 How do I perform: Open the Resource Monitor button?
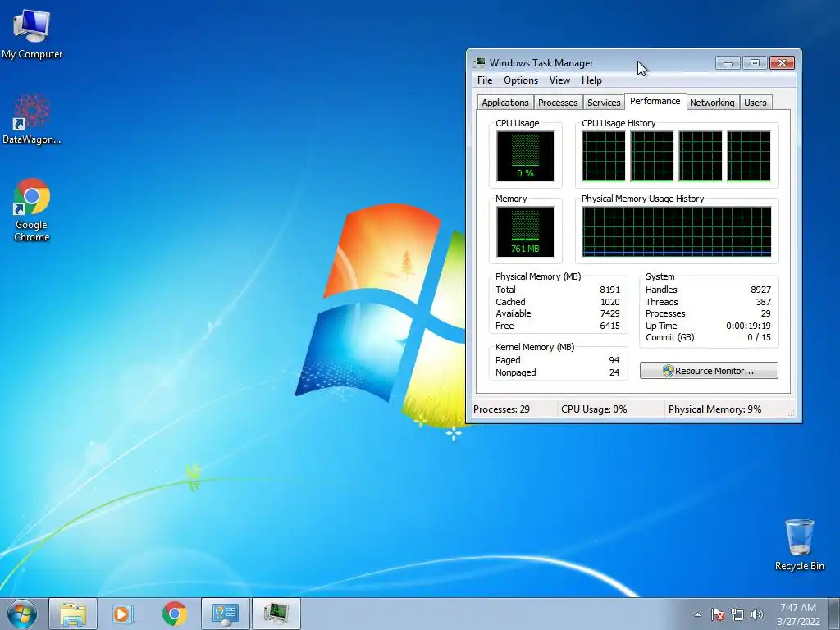(709, 371)
